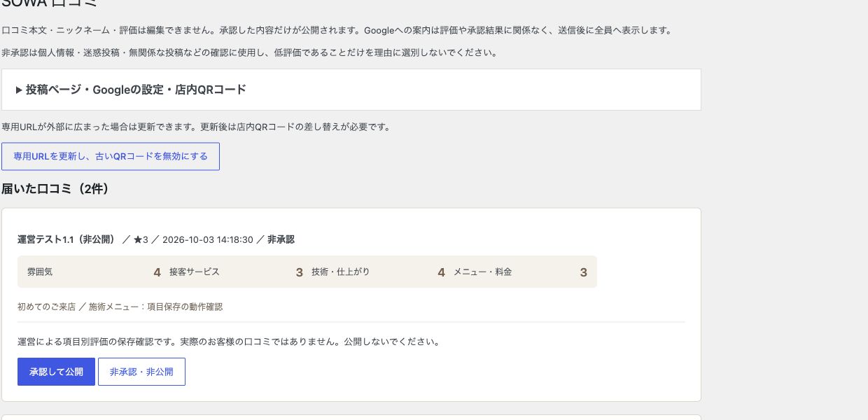Select the 届いた口コミ（2件） heading

[x=56, y=189]
